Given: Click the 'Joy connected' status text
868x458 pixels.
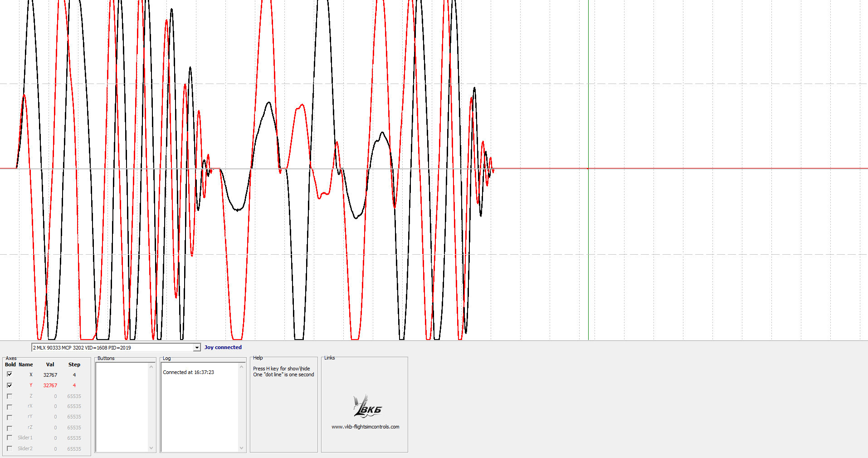Looking at the screenshot, I should click(223, 347).
